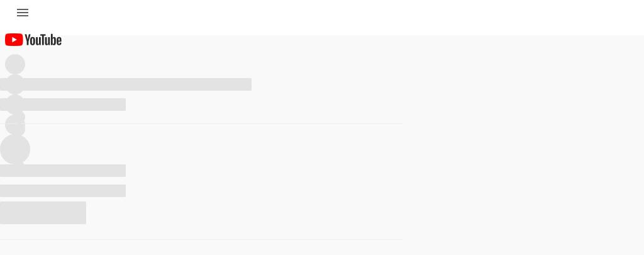This screenshot has height=255, width=644.
Task: Click the tall gray button-shaped placeholder
Action: (x=43, y=213)
